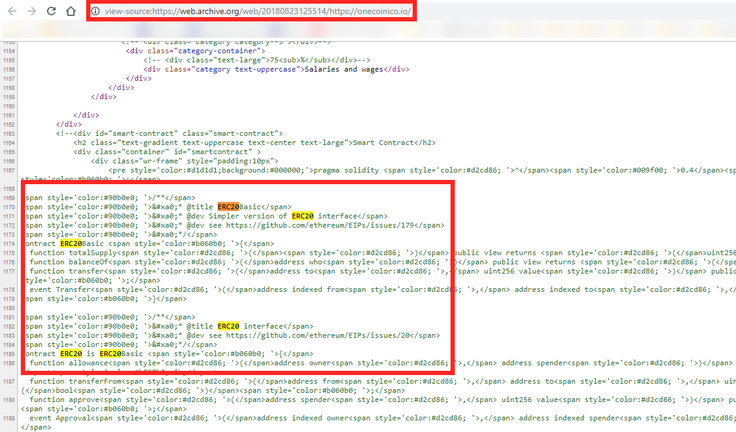Click 'function balanceOf' text
Image resolution: width=736 pixels, height=432 pixels.
[69, 262]
